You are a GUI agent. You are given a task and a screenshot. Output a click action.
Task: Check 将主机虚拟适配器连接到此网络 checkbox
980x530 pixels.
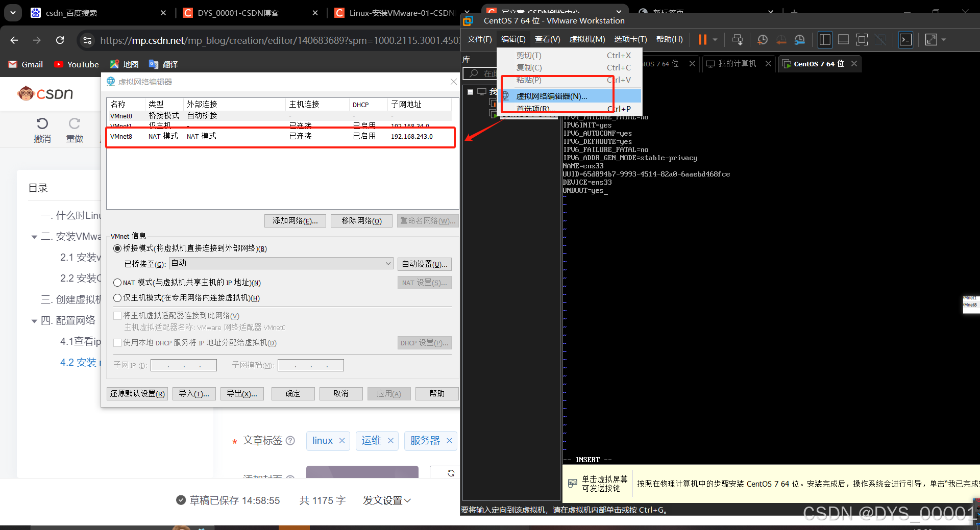(x=117, y=316)
